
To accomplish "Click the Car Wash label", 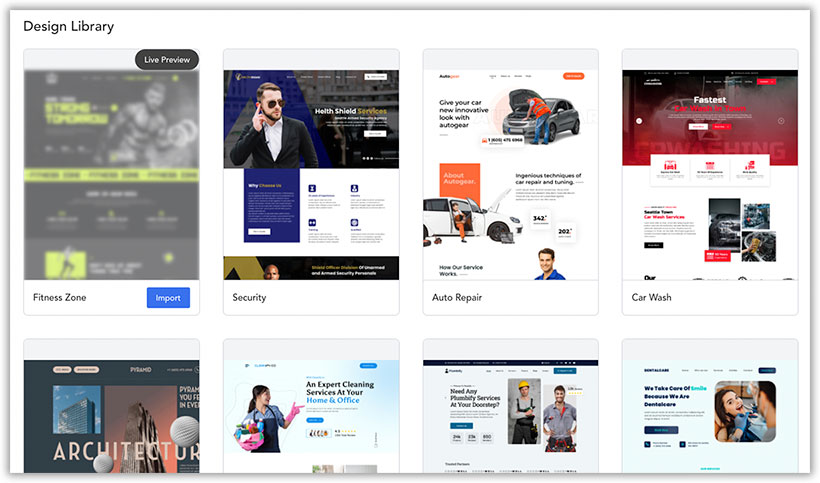I will (652, 297).
